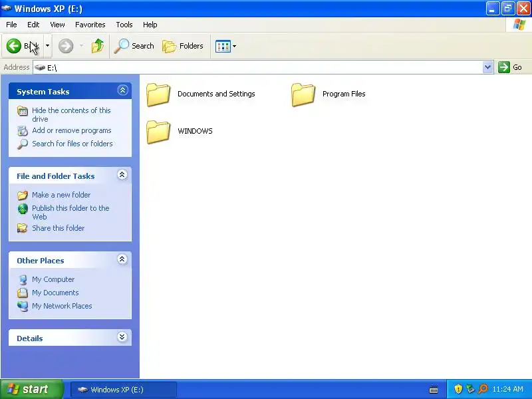This screenshot has height=399, width=532.
Task: Click the Windows XP (E:) taskbar button
Action: point(124,390)
